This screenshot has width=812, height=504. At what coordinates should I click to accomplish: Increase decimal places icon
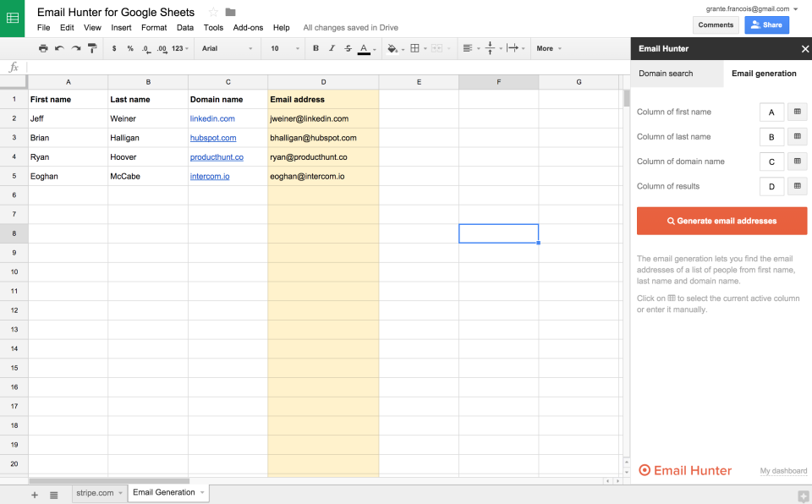click(162, 49)
